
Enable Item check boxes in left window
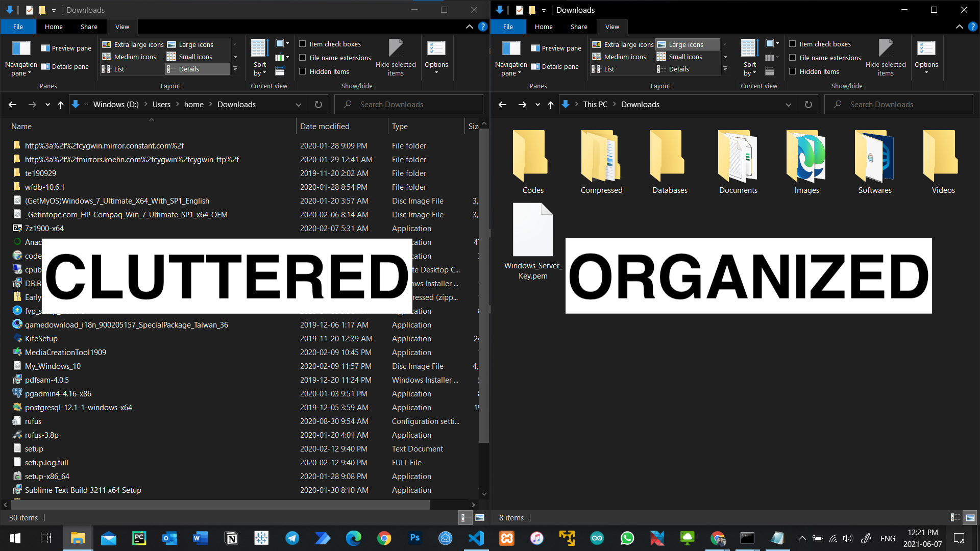click(303, 44)
